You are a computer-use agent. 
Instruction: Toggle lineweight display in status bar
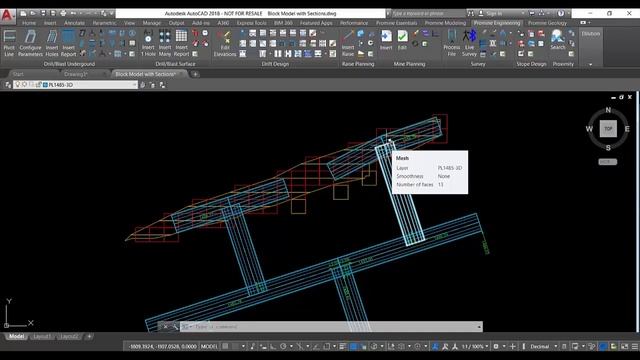pyautogui.click(x=342, y=347)
